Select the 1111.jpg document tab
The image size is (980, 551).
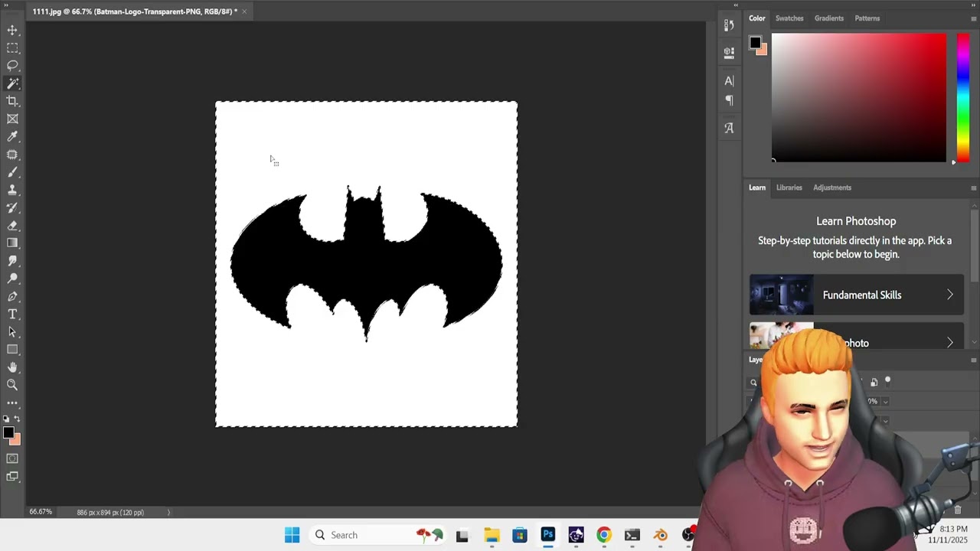(135, 11)
